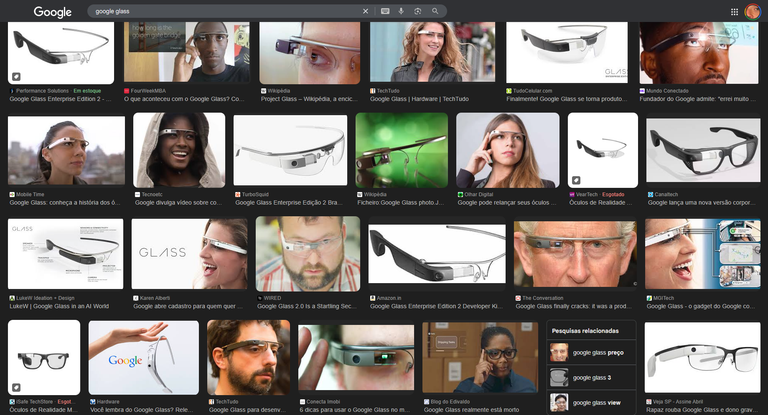Screen dimensions: 768x415
Task: Open the Canaltech black safety-frame Glass thumbnail
Action: click(x=703, y=150)
